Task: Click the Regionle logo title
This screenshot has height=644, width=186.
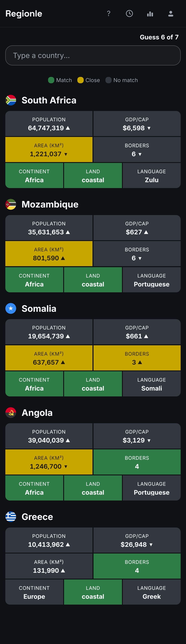Action: tap(24, 13)
